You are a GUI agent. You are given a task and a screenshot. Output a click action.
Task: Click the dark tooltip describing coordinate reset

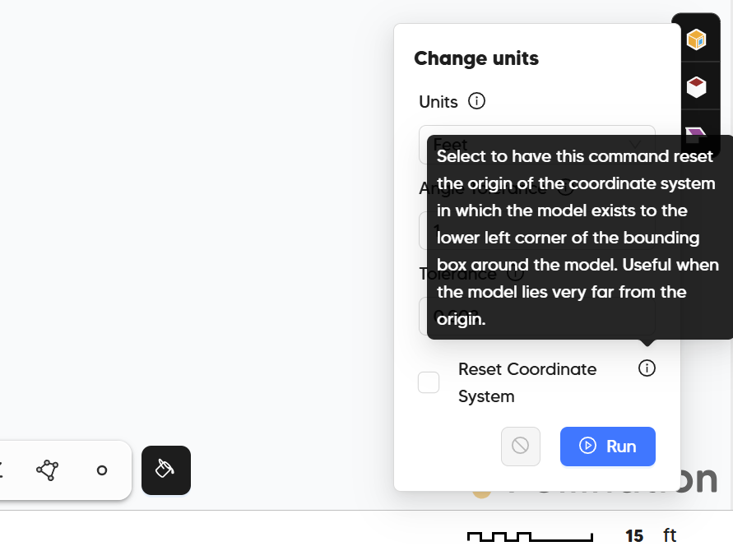579,237
